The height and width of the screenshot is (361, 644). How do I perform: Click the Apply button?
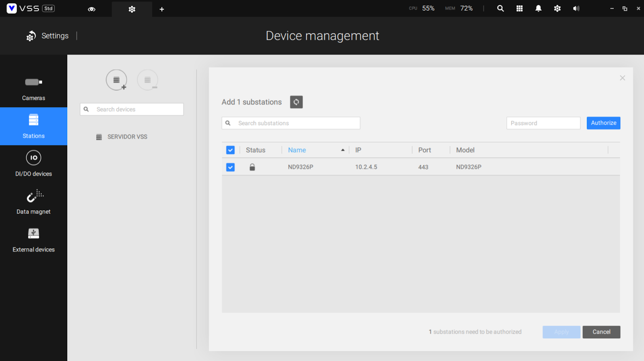click(x=561, y=332)
